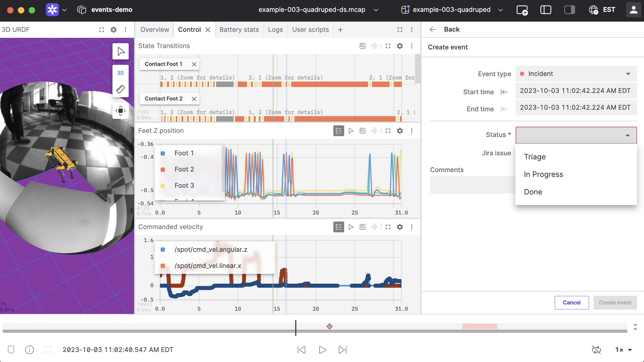The width and height of the screenshot is (644, 362).
Task: Click the select object arrow tool
Action: click(121, 51)
